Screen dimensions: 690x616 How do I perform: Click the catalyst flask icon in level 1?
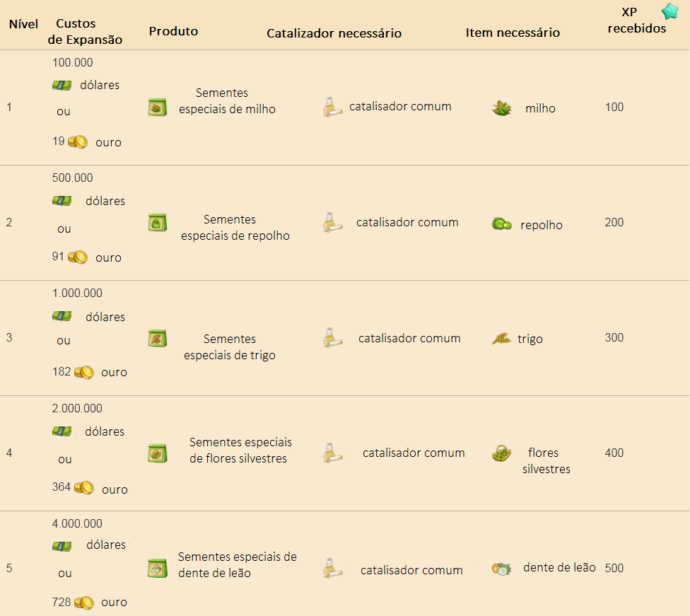click(332, 107)
